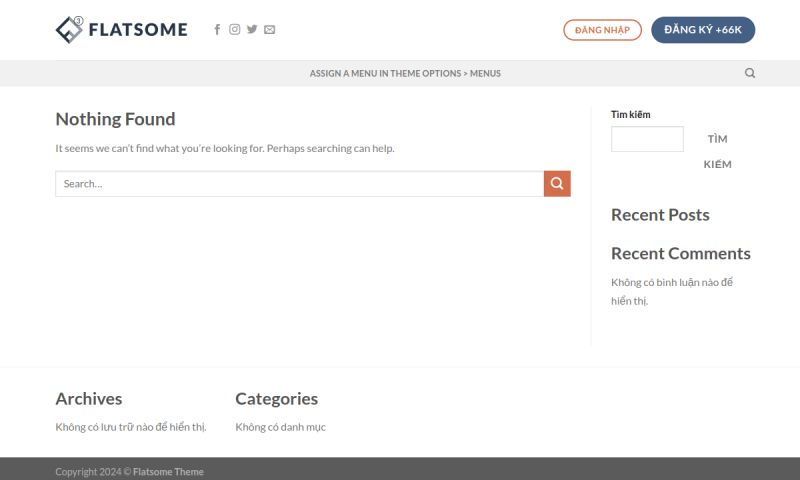The width and height of the screenshot is (800, 480).
Task: Click text 'Không có lưu trữ nào để hiển thị.'
Action: 131,427
